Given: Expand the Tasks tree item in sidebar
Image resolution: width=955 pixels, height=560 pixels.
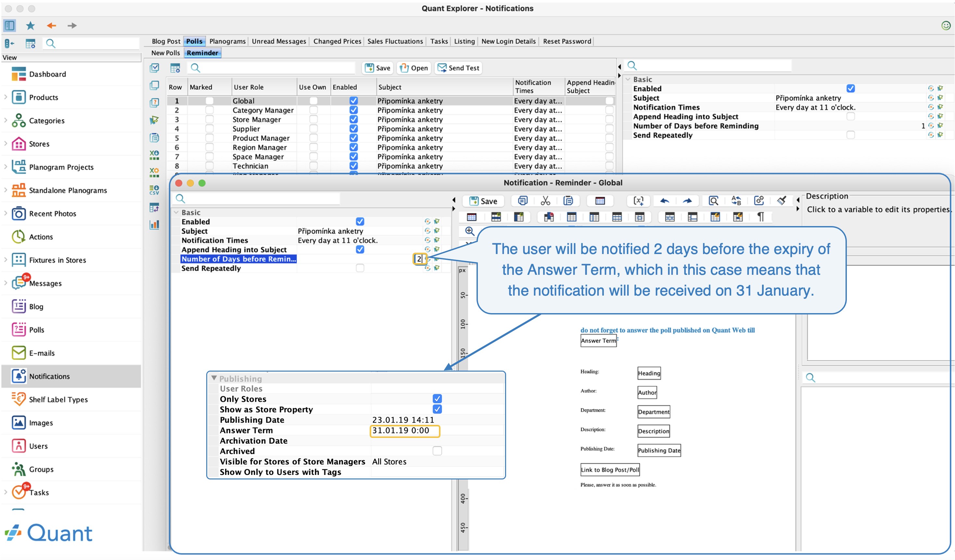Looking at the screenshot, I should tap(6, 492).
